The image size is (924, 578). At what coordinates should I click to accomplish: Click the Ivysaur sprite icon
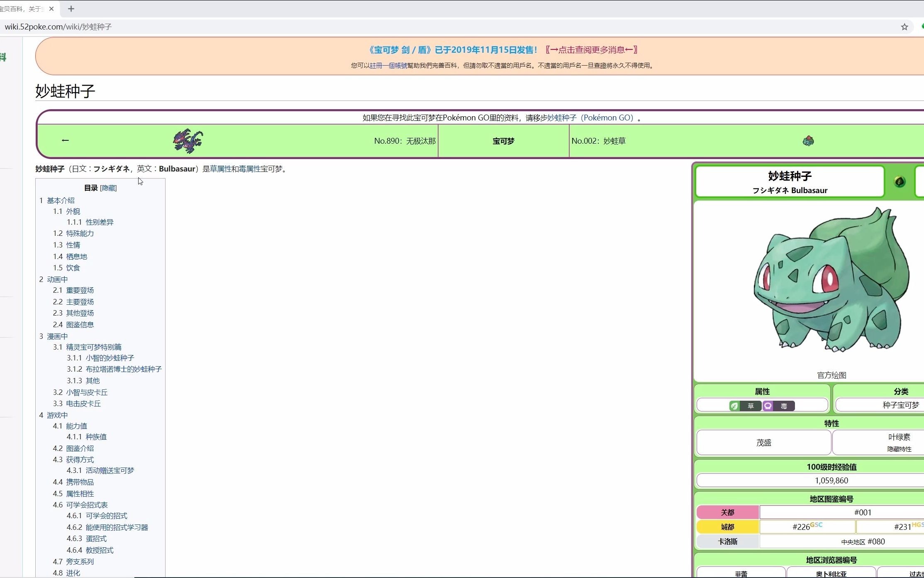pos(808,141)
